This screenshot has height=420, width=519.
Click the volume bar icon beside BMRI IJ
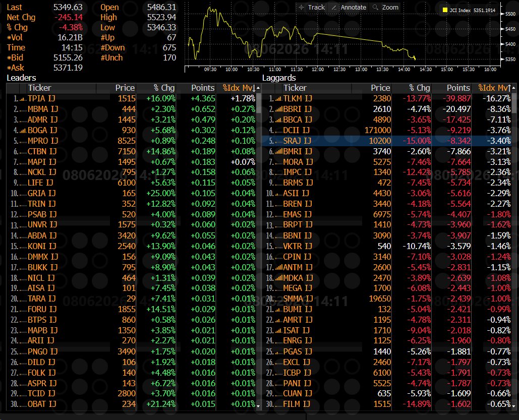pos(278,152)
